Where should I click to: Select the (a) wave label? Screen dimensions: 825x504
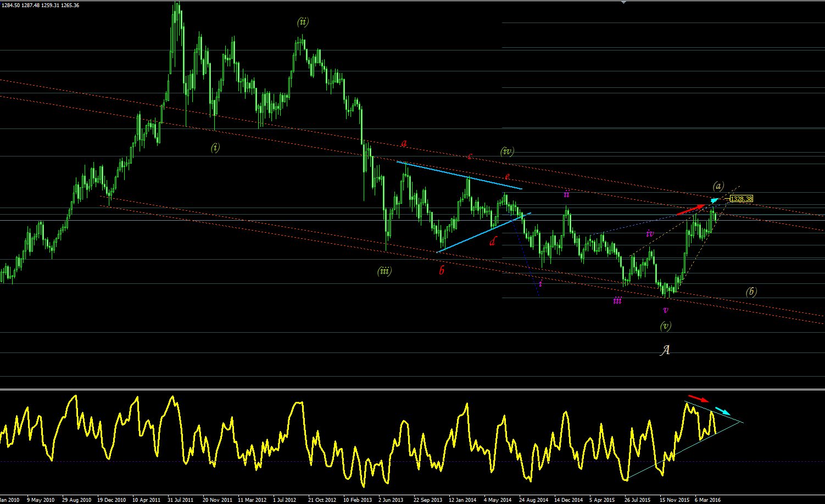719,186
